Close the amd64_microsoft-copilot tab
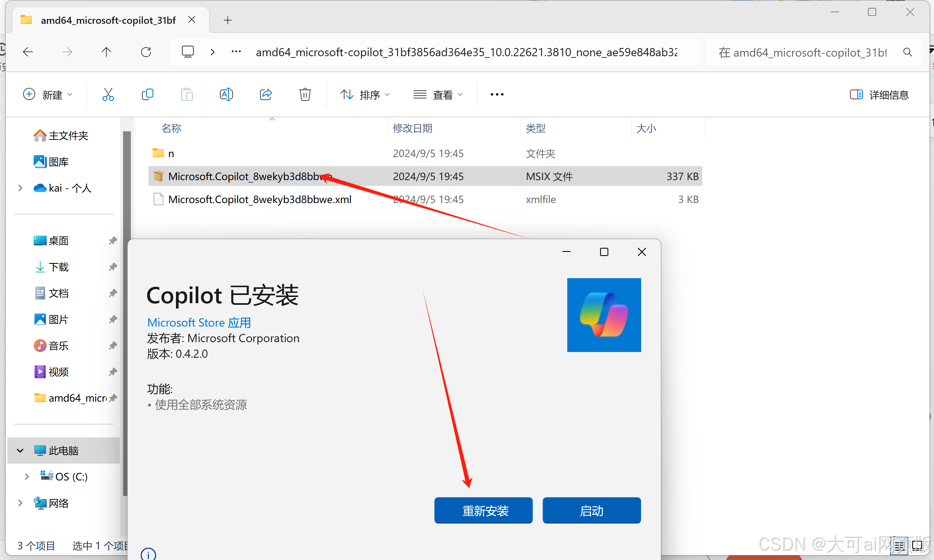Screen dimensions: 934x560 pyautogui.click(x=192, y=20)
